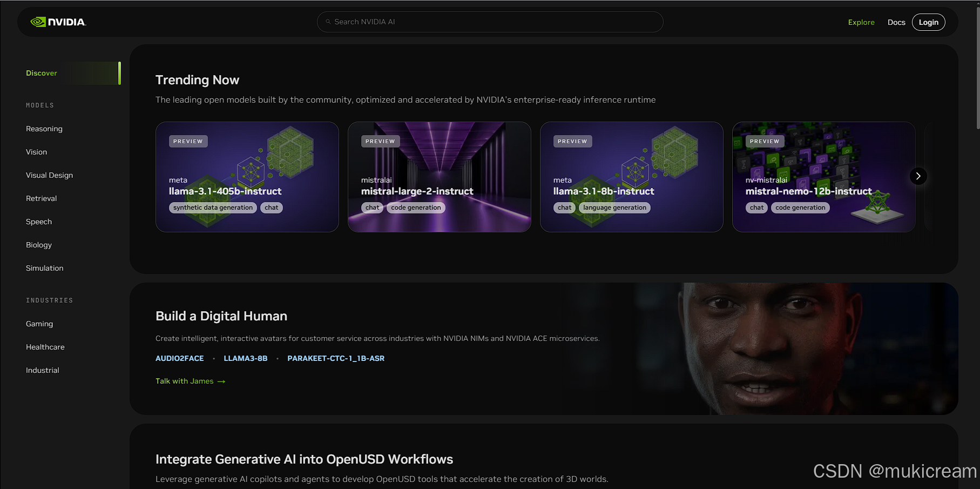This screenshot has width=980, height=489.
Task: Click code generation tag on mistral-nemo card
Action: [800, 207]
